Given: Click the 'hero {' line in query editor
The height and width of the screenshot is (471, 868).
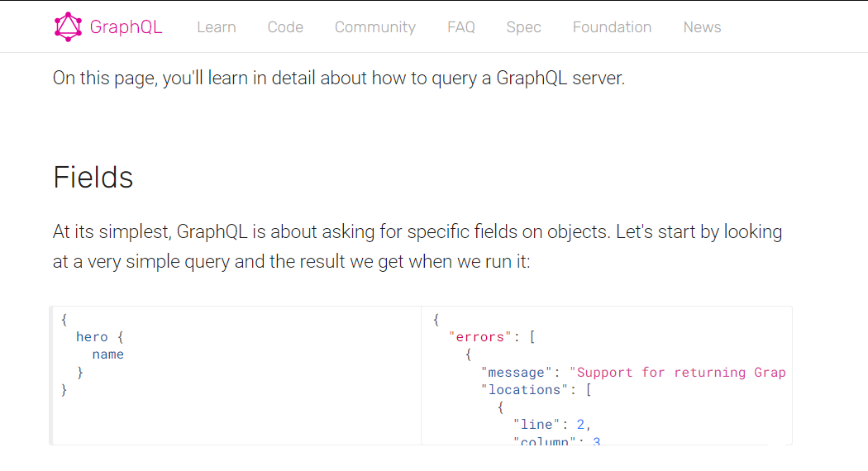Looking at the screenshot, I should click(100, 337).
